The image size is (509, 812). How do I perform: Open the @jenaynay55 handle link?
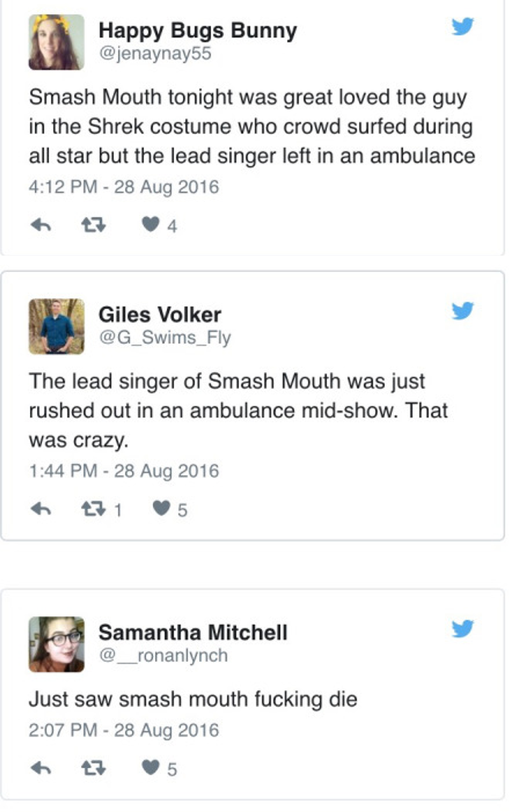pyautogui.click(x=155, y=55)
